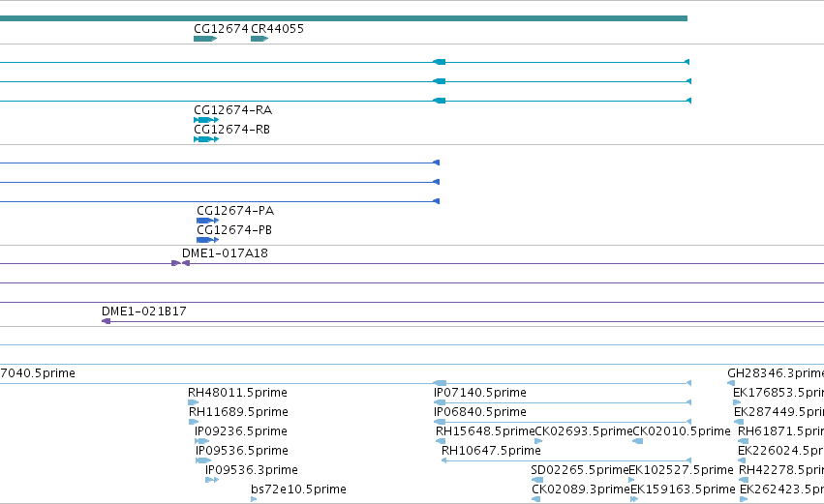The image size is (824, 504).
Task: Click the 7040.5prime label
Action: (38, 373)
